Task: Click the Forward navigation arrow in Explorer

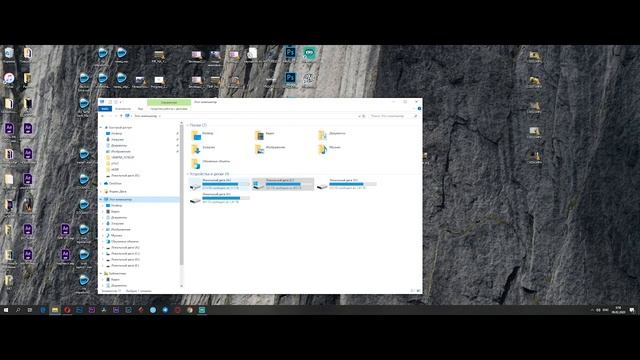Action: coord(110,116)
